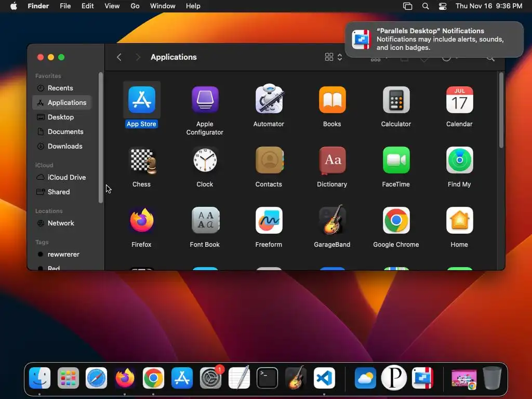Select the Apple Configurator app icon

click(205, 100)
